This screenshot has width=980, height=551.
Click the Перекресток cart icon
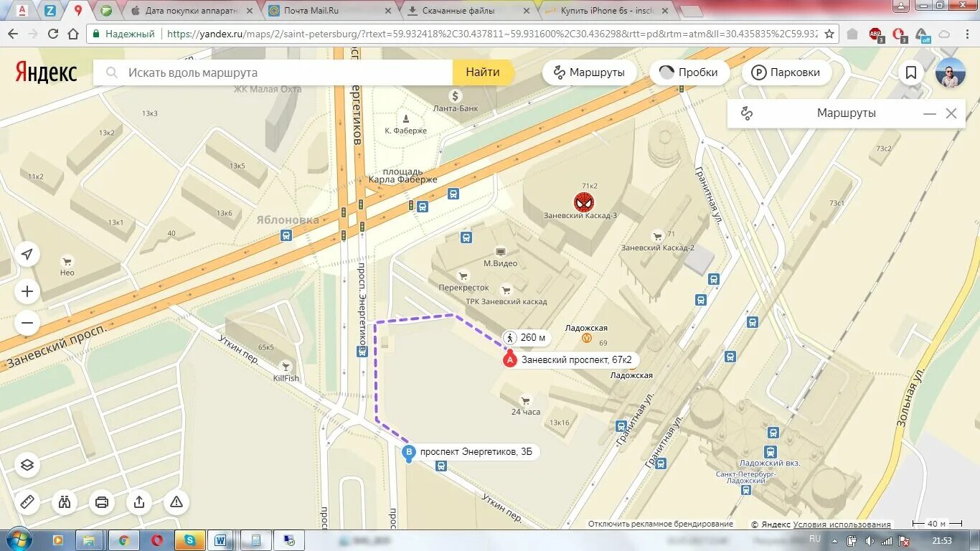point(463,275)
